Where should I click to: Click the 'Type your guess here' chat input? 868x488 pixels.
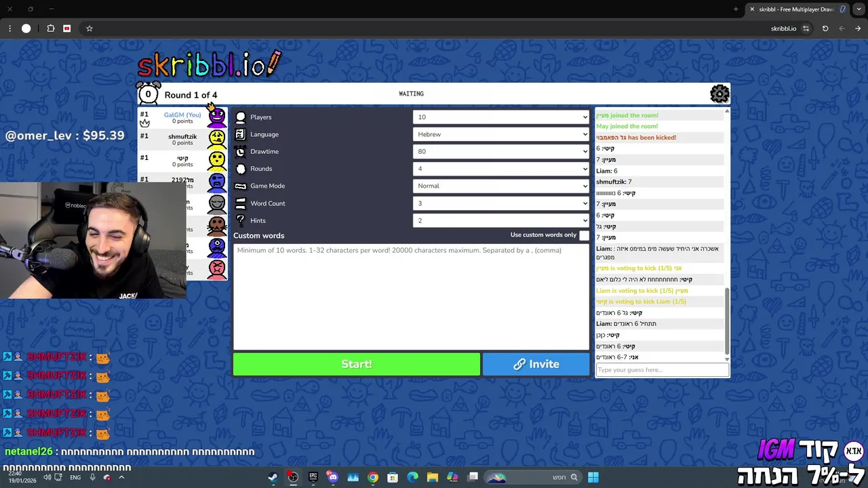663,370
